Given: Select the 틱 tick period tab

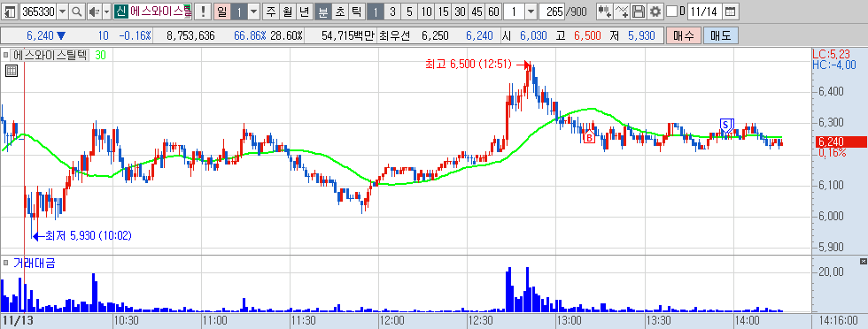Looking at the screenshot, I should [x=356, y=11].
